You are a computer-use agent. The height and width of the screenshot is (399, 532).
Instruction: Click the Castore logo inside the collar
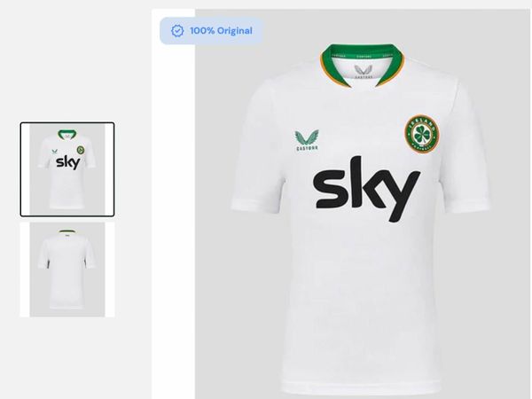[364, 72]
